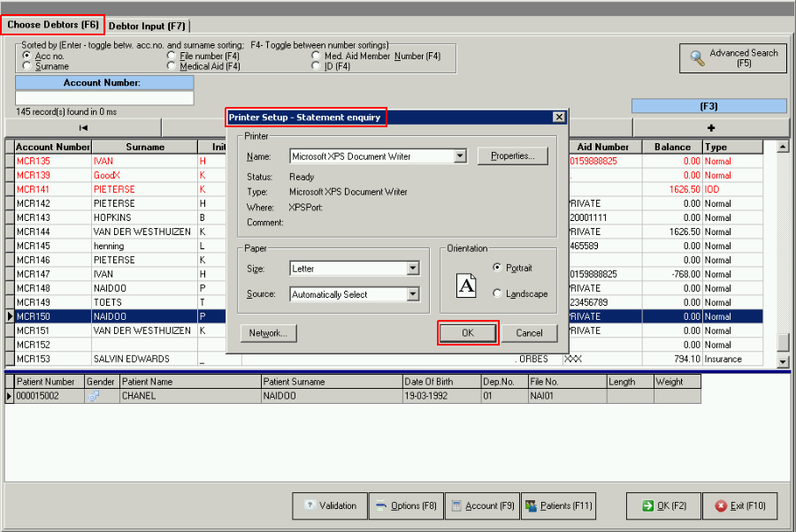Expand the printer Name dropdown
The height and width of the screenshot is (532, 796).
(x=459, y=156)
